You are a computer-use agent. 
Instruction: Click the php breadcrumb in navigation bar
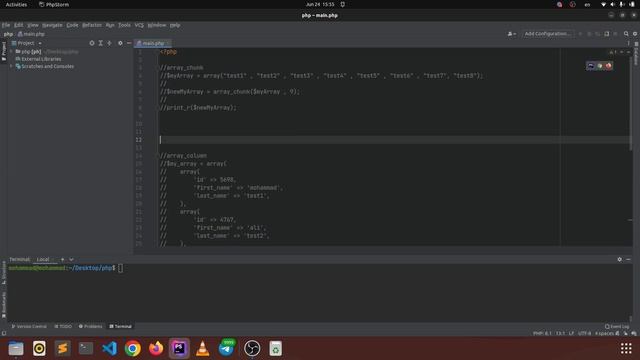[x=8, y=34]
